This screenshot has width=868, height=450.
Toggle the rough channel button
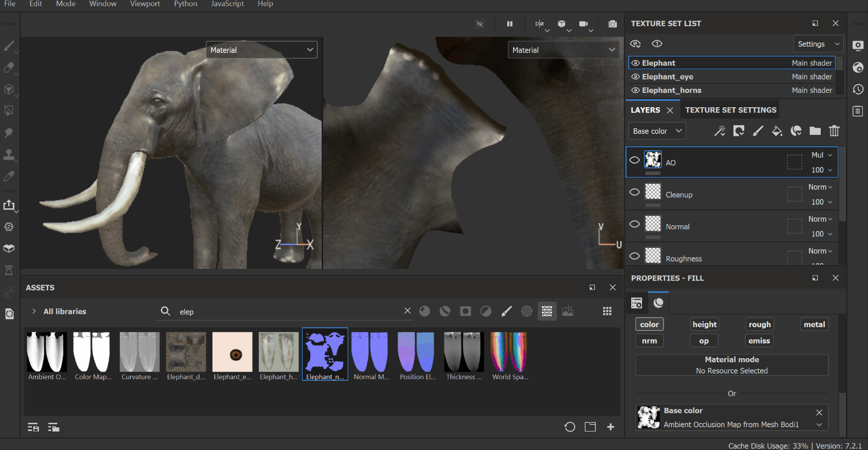[x=760, y=324]
